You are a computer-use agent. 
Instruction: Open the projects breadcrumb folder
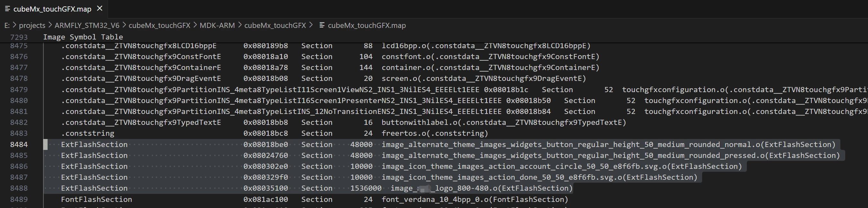(x=32, y=26)
